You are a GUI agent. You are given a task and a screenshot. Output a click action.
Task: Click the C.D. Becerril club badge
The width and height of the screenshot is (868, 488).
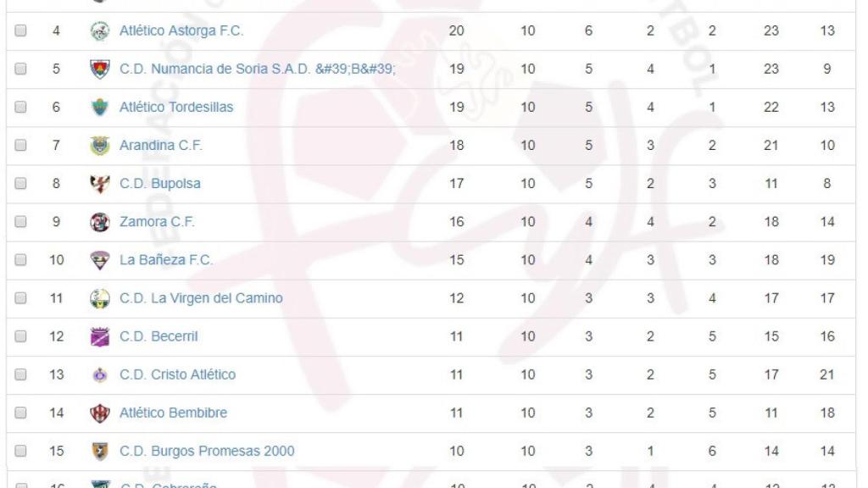tap(100, 336)
